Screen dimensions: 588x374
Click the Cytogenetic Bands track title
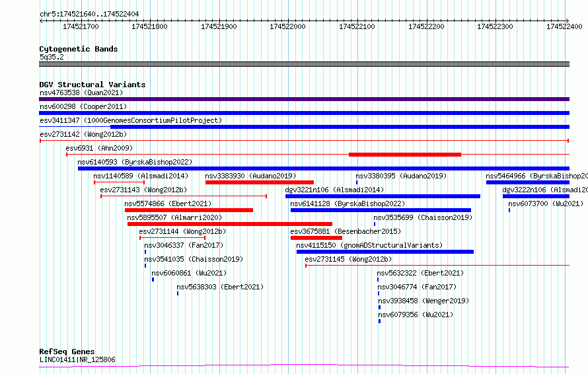(79, 49)
